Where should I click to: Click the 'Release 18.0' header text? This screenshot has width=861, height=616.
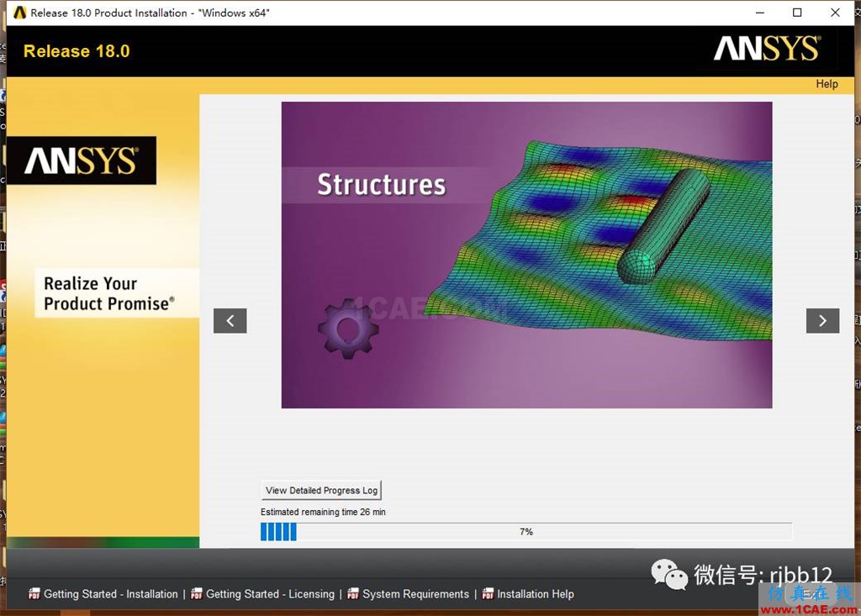77,51
